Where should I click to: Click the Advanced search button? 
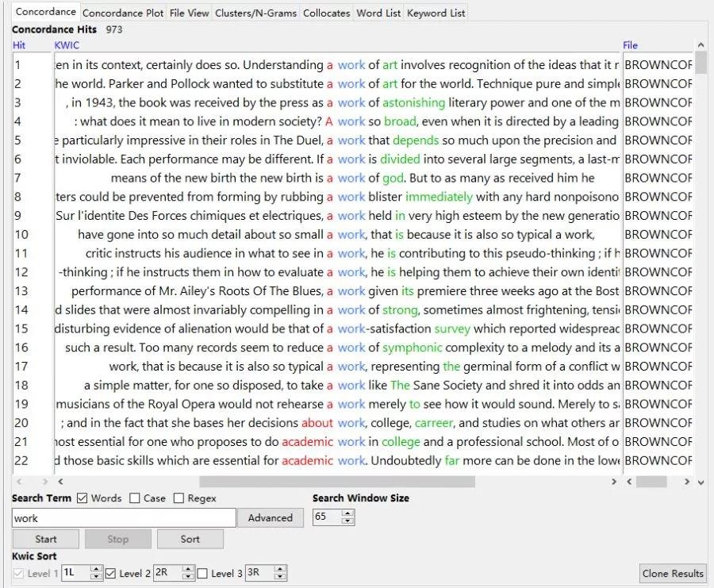[x=270, y=518]
